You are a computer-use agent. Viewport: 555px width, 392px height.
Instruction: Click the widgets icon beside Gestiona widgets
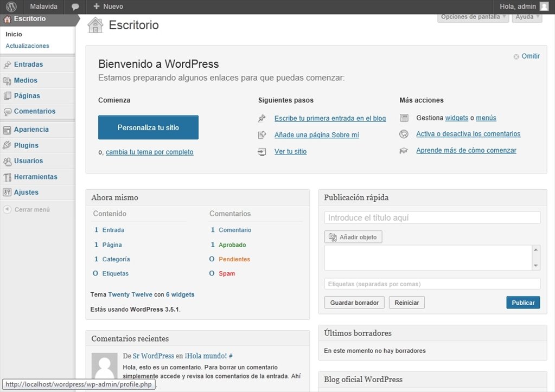[x=404, y=118]
